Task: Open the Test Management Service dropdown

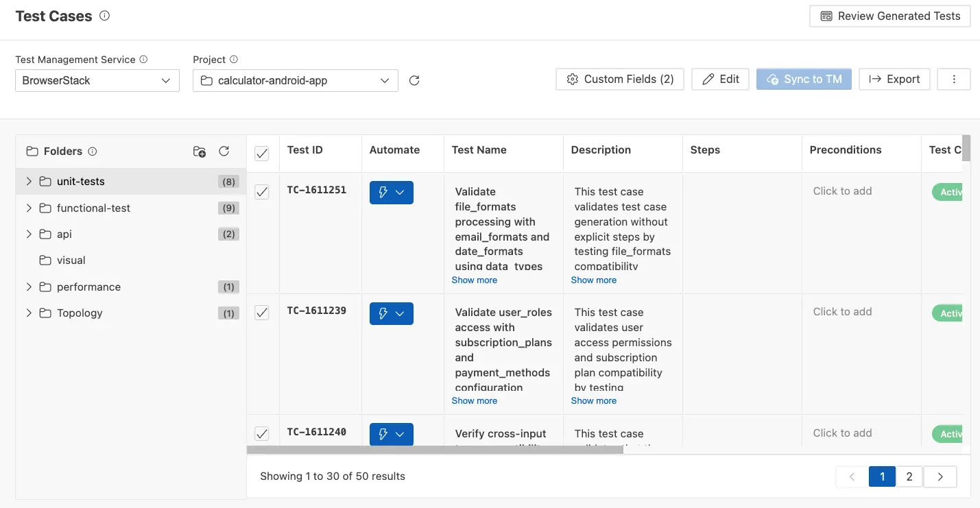Action: (97, 80)
